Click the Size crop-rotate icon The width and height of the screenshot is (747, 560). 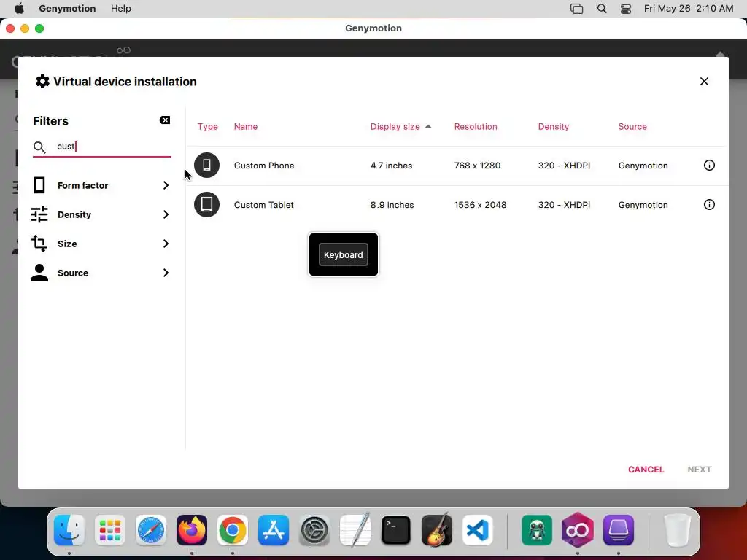click(x=39, y=244)
